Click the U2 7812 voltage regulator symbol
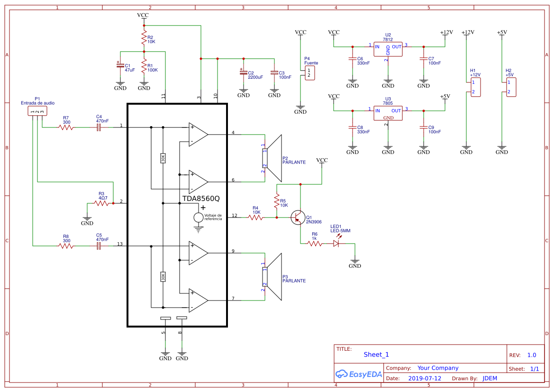 (388, 47)
